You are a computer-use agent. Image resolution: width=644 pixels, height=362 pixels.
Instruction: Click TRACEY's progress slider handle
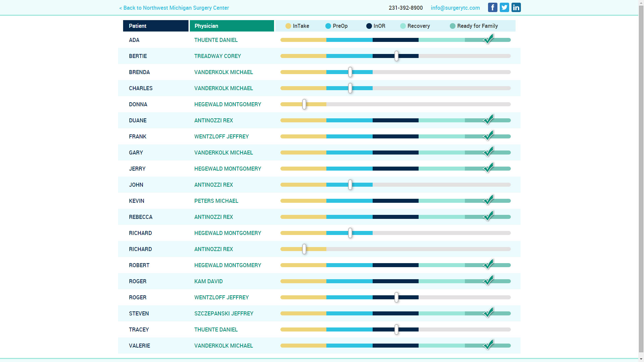[396, 329]
